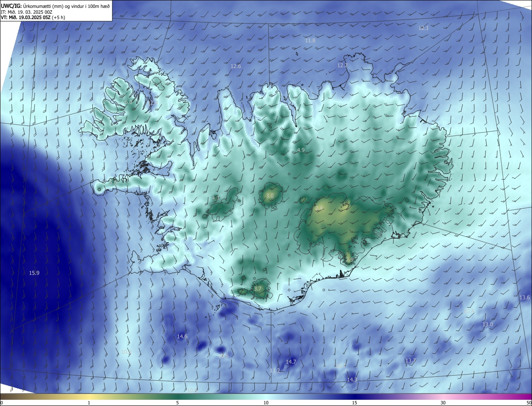
Task: Click the color scale tick label 50
Action: pyautogui.click(x=529, y=403)
